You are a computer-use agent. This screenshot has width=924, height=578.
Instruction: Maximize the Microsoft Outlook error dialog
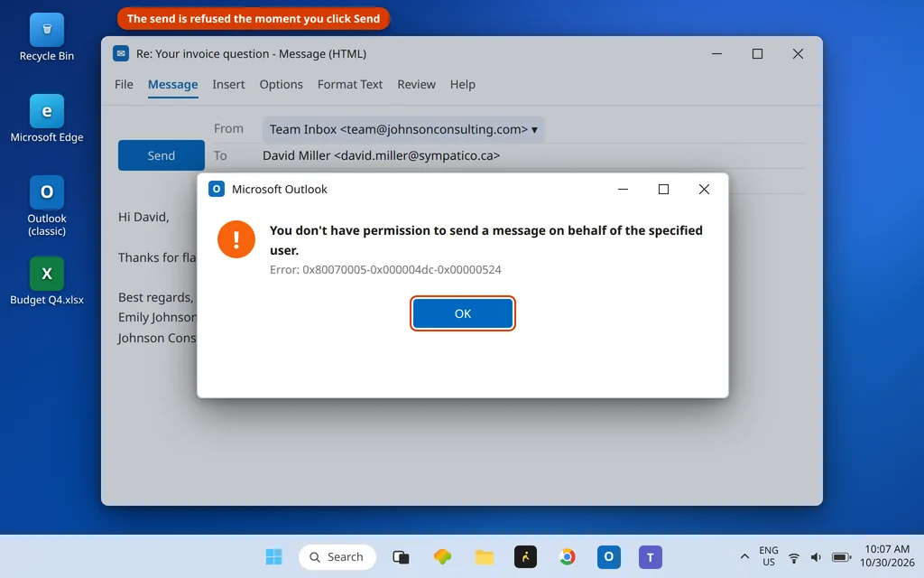click(x=663, y=189)
